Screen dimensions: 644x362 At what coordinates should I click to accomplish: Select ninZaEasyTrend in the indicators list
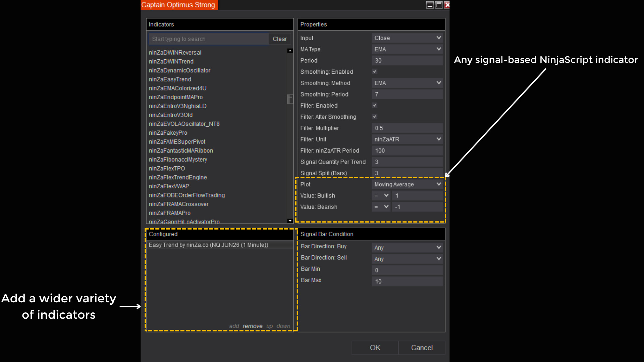tap(170, 79)
